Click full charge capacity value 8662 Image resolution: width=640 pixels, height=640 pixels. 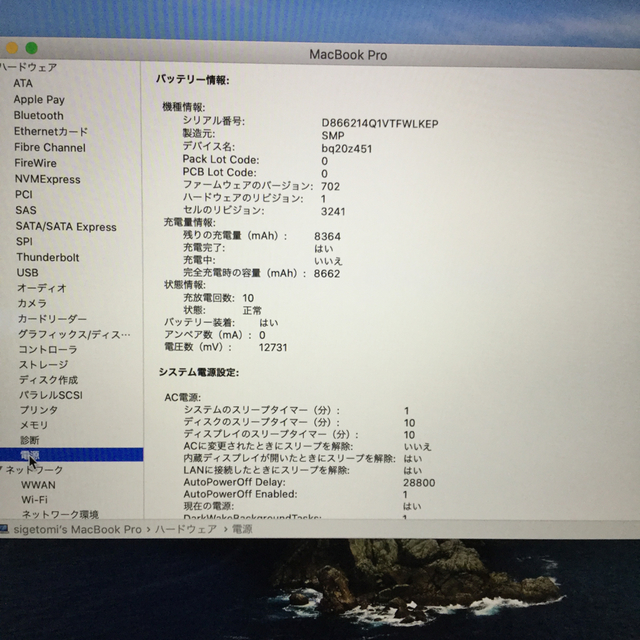[327, 273]
